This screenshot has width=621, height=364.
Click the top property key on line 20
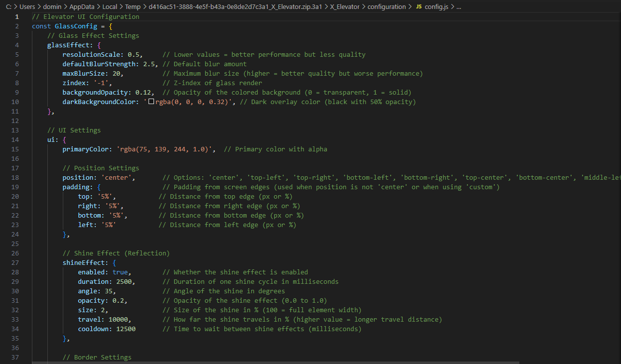click(x=84, y=197)
